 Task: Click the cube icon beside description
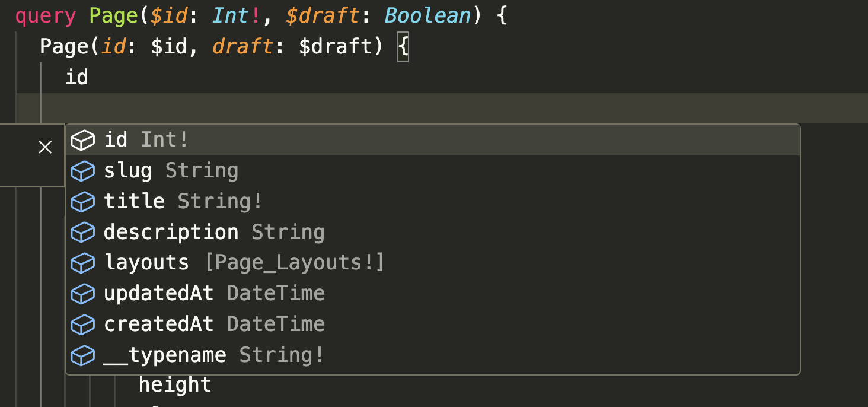(83, 233)
